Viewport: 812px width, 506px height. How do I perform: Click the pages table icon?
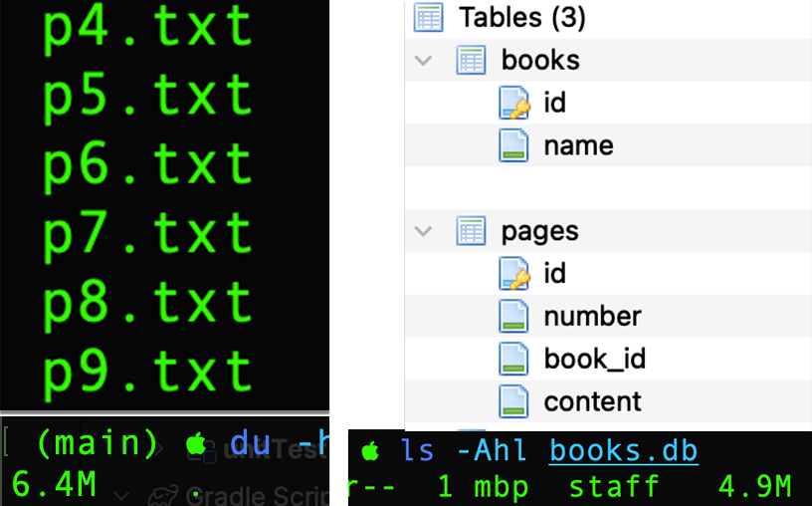coord(471,231)
